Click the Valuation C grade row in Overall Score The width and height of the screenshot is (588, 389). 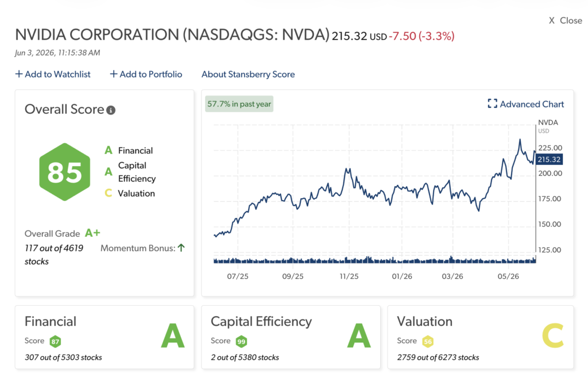pyautogui.click(x=130, y=193)
